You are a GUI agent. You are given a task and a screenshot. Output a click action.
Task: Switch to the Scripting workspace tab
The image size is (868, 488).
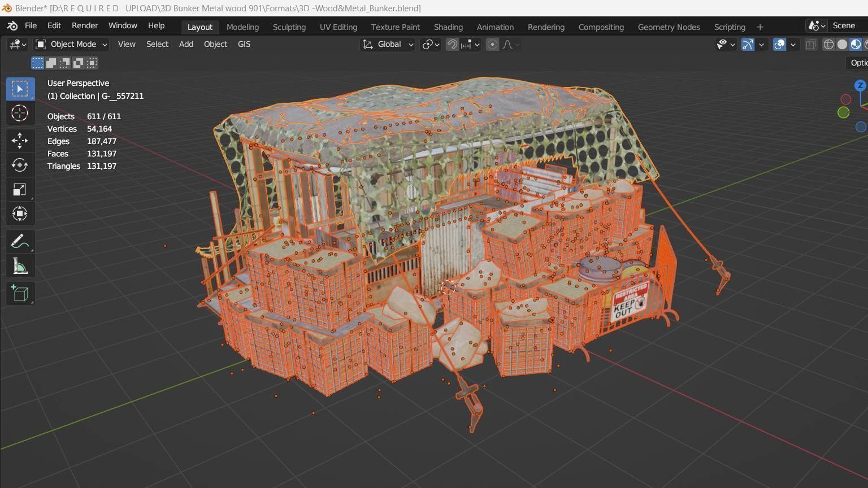click(730, 27)
